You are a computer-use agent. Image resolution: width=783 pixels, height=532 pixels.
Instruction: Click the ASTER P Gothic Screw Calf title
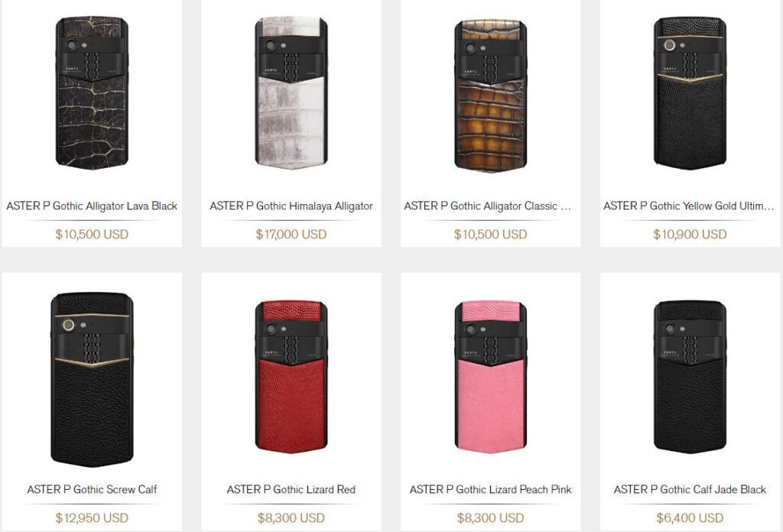click(x=92, y=489)
